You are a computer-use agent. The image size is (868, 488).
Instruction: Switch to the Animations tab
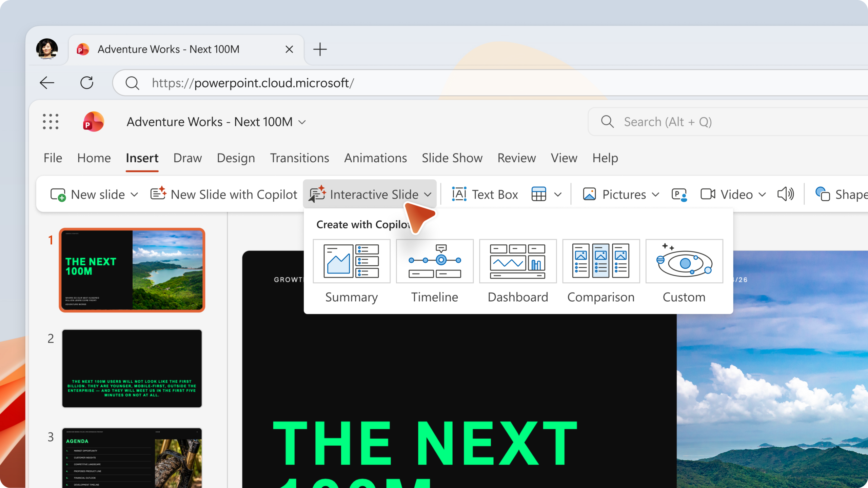point(375,158)
